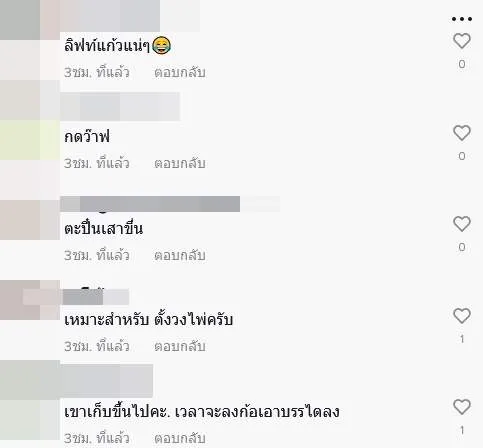Like the comment 'กดว๊าฟ'
The height and width of the screenshot is (448, 483).
tap(462, 133)
